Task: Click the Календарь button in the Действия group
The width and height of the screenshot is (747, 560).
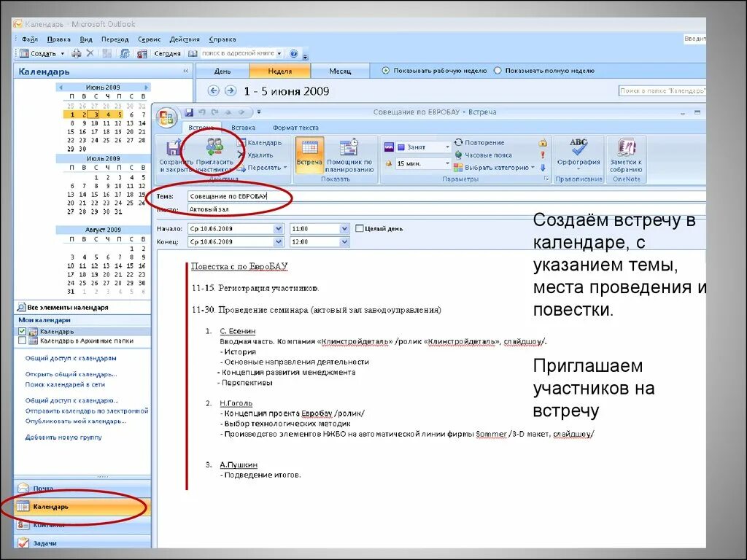Action: tap(260, 142)
